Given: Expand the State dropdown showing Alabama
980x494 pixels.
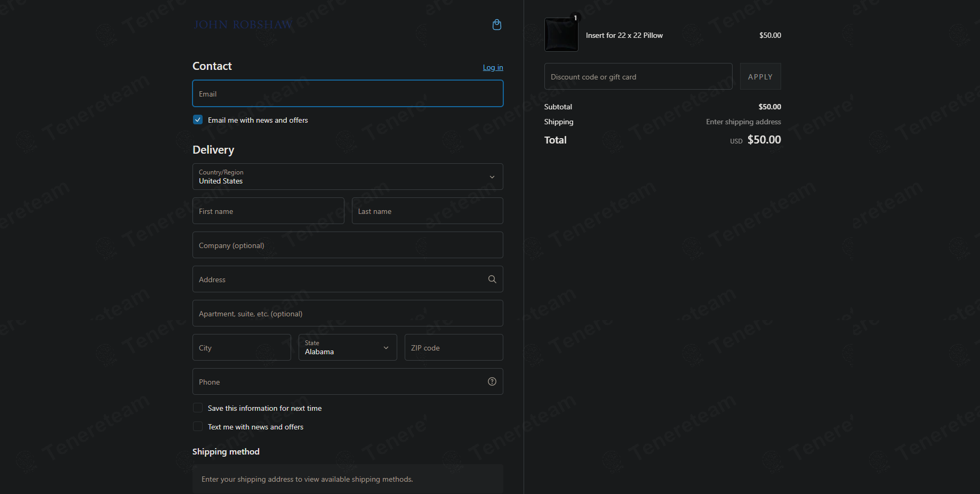Looking at the screenshot, I should coord(348,347).
